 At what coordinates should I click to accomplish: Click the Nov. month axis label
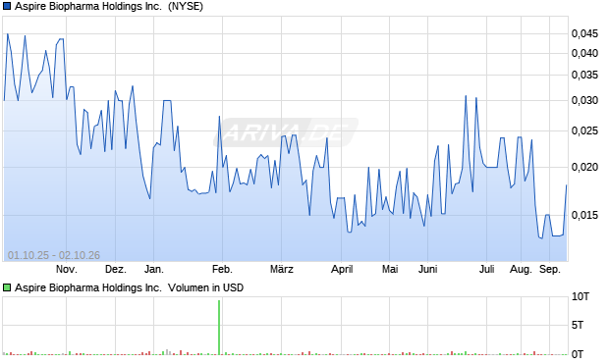[x=67, y=269]
